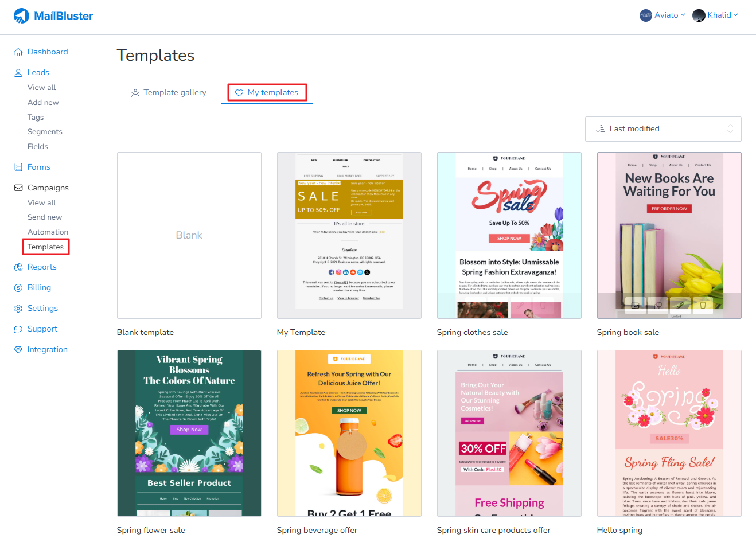
Task: Open the Blank template thumbnail
Action: pyautogui.click(x=189, y=235)
